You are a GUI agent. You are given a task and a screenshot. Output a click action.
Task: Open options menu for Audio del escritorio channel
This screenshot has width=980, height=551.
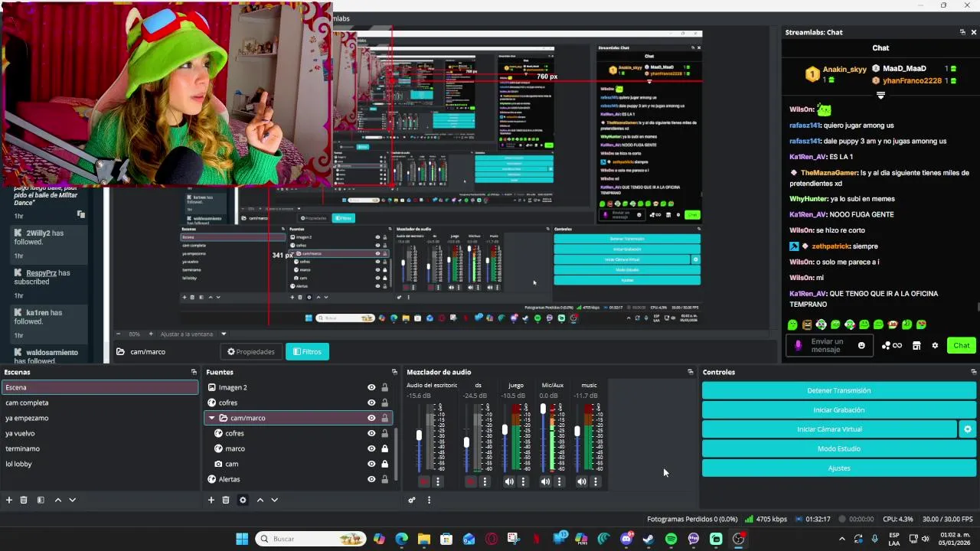point(438,481)
